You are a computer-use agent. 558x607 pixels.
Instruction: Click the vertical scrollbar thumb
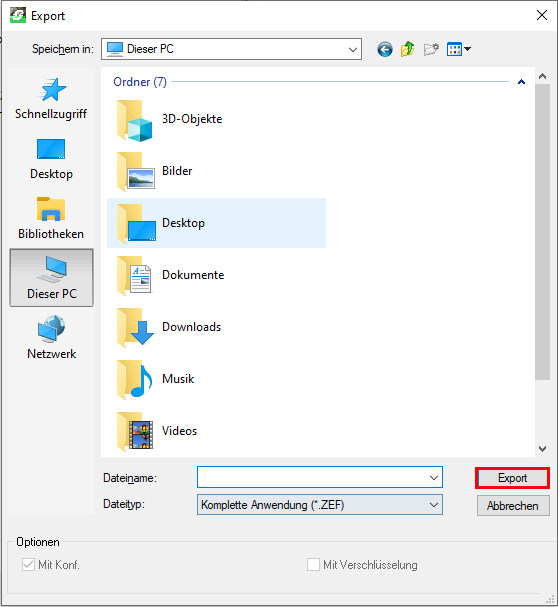pyautogui.click(x=543, y=232)
